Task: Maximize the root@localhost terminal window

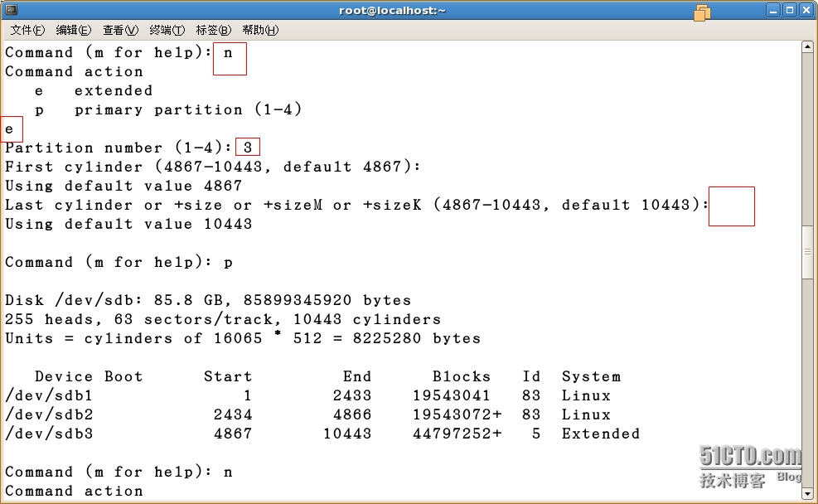Action: click(790, 11)
